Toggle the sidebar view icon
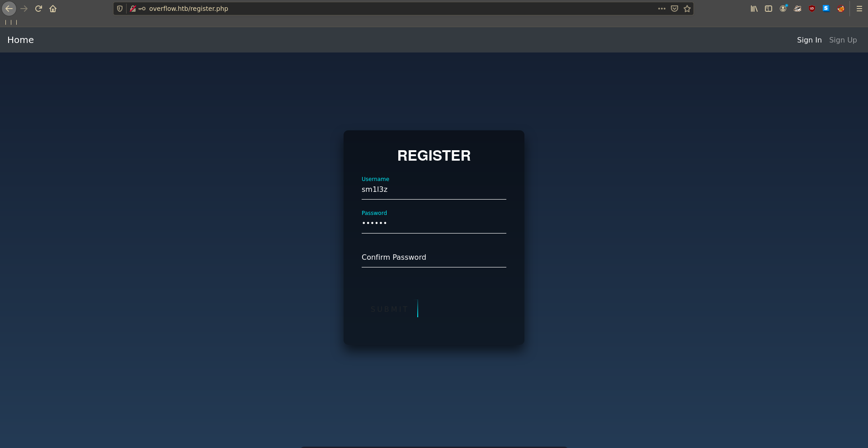 coord(769,9)
